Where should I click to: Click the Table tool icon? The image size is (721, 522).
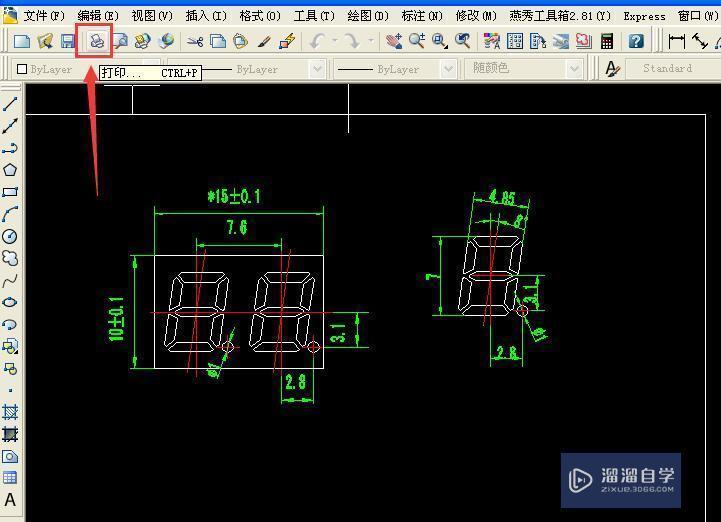(10, 478)
